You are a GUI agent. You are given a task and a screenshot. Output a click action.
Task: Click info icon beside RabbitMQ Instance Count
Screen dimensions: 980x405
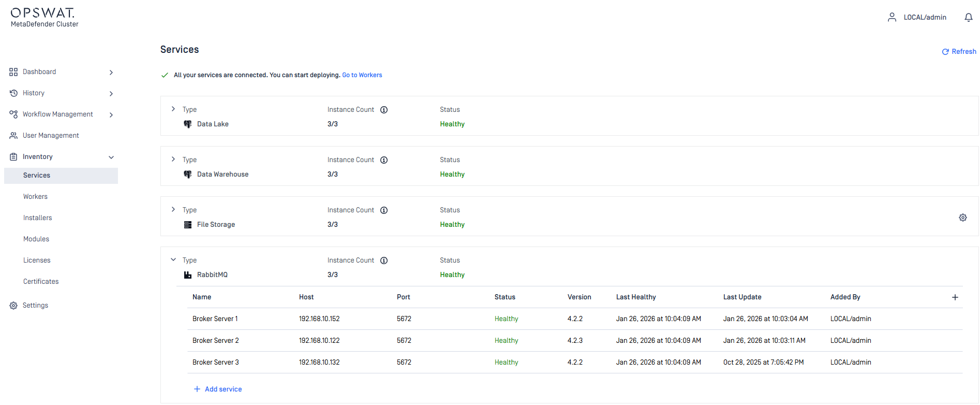(384, 261)
